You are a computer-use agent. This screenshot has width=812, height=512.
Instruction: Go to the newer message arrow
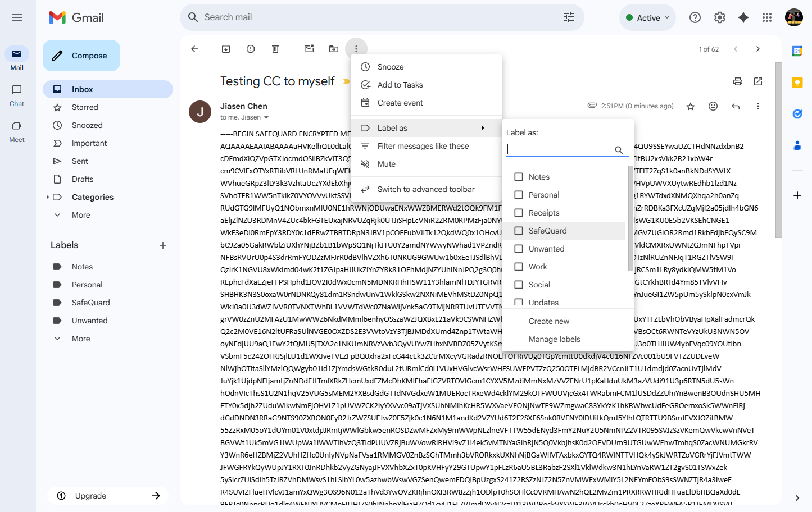coord(736,49)
